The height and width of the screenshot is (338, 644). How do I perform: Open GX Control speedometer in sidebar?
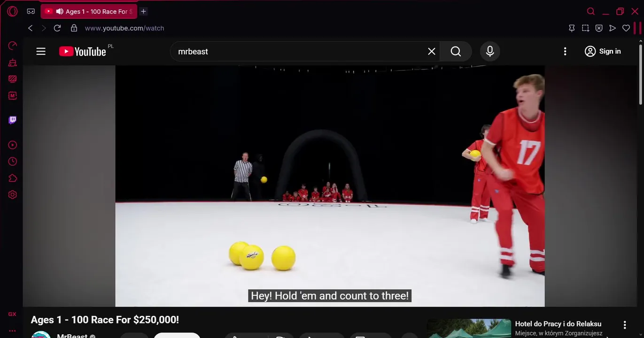(13, 46)
